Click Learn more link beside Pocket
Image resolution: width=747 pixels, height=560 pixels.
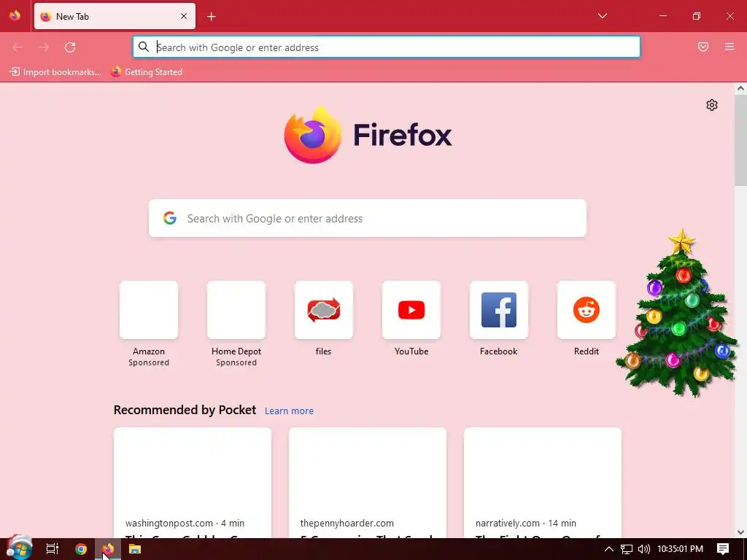click(289, 411)
